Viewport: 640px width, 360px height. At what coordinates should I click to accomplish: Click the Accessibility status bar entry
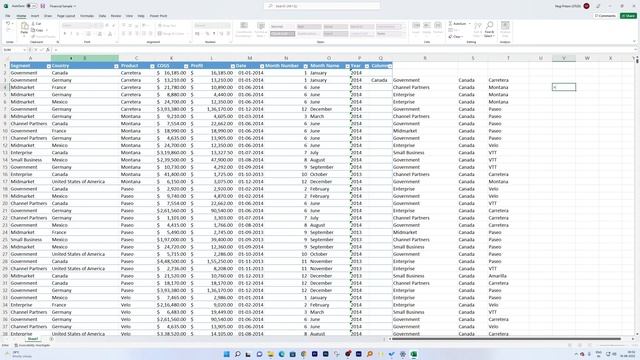coord(32,345)
